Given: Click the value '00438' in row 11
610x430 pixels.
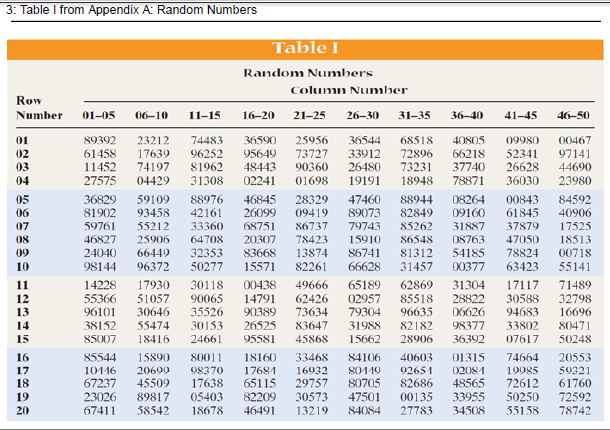Looking at the screenshot, I should 260,285.
